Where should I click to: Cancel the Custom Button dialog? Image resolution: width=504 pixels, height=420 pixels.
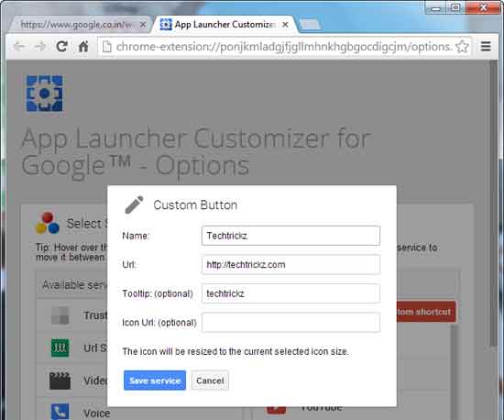pos(210,381)
